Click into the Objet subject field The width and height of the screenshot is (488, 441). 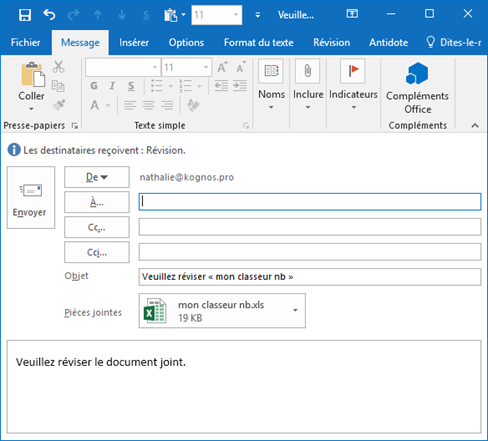click(310, 277)
